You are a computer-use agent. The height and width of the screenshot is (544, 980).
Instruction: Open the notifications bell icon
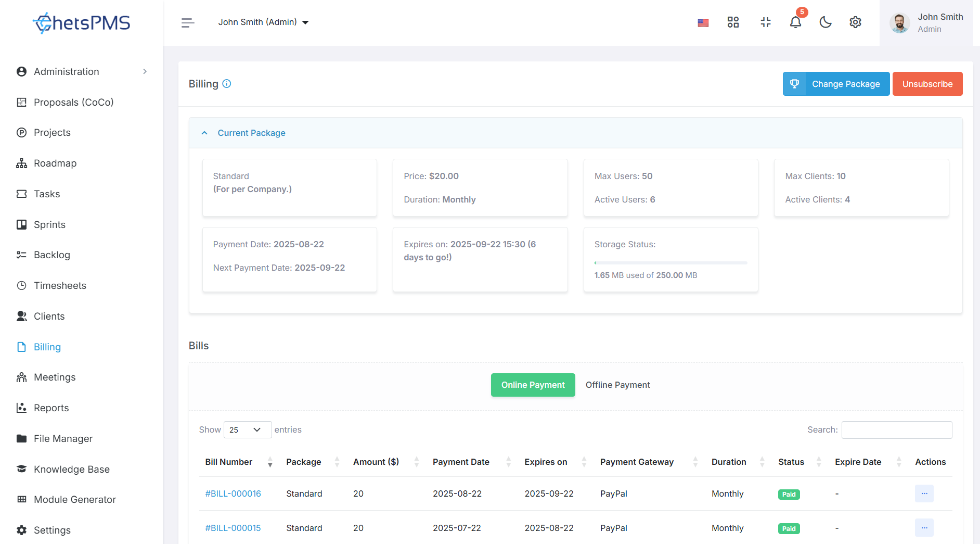795,22
